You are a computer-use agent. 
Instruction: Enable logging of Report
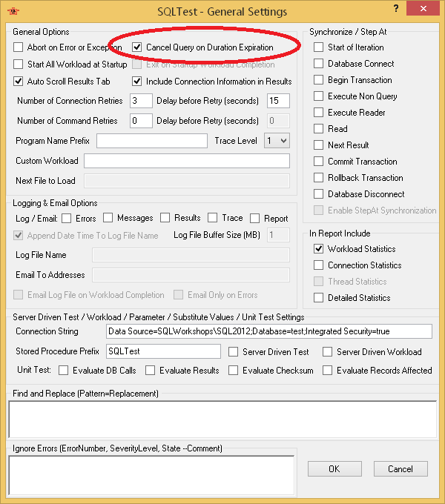254,219
